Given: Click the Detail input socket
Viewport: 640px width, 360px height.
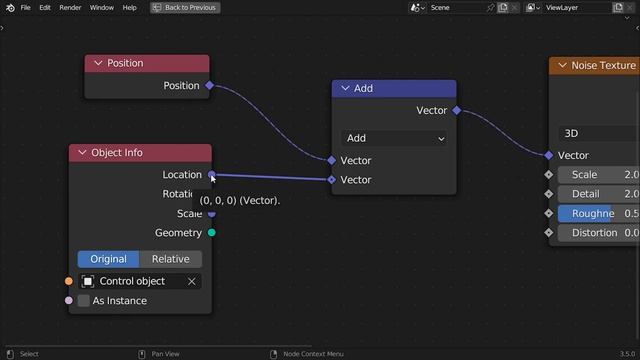Looking at the screenshot, I should click(x=549, y=194).
